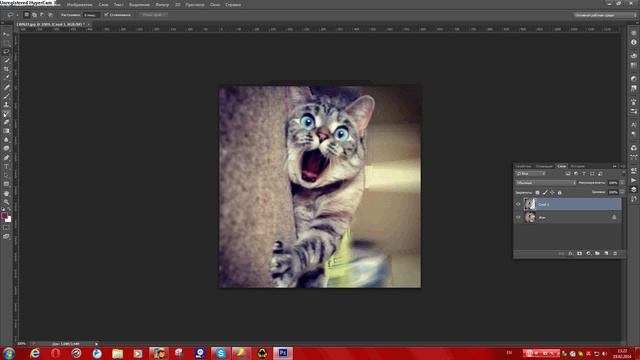Viewport: 640px width, 360px height.
Task: Open the Opacity value dropdown arrow
Action: point(622,183)
